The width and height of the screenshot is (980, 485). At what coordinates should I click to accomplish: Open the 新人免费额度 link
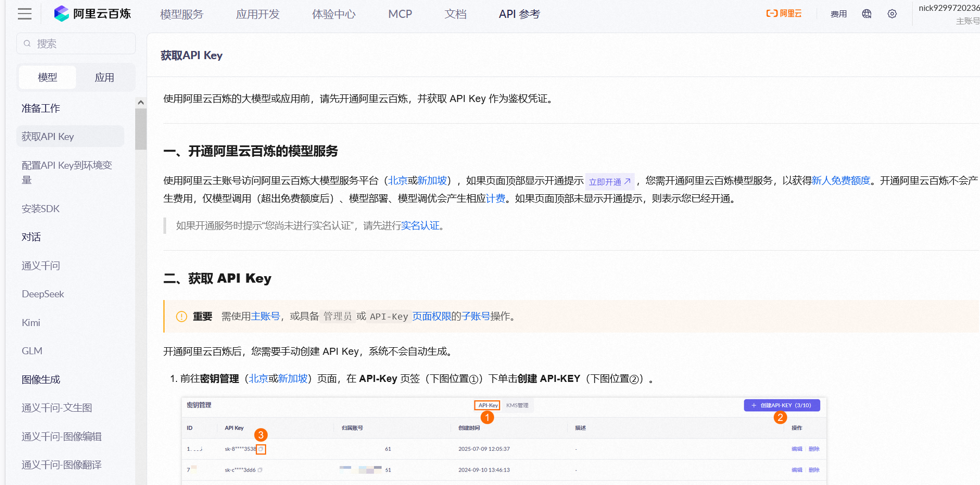coord(841,181)
